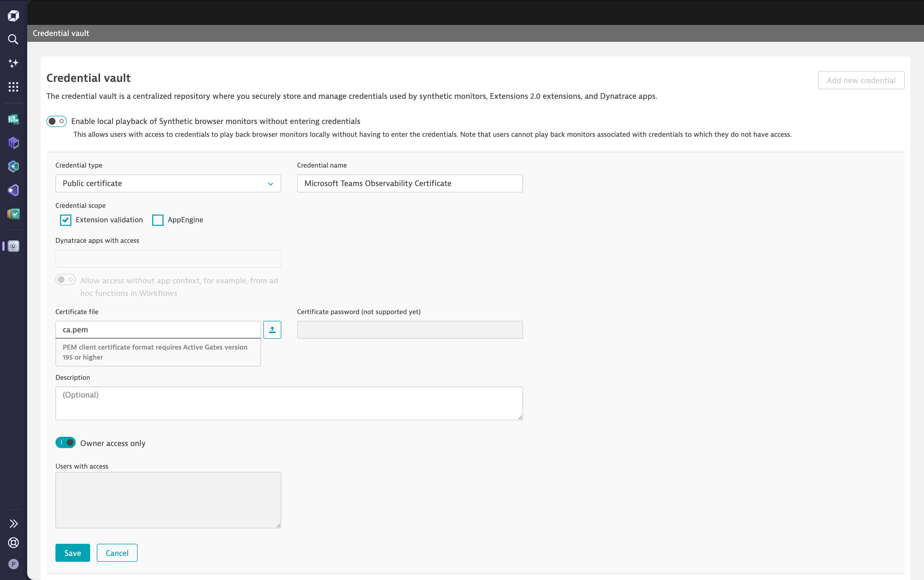Open the help lifebuoy icon
The image size is (924, 580).
tap(13, 543)
